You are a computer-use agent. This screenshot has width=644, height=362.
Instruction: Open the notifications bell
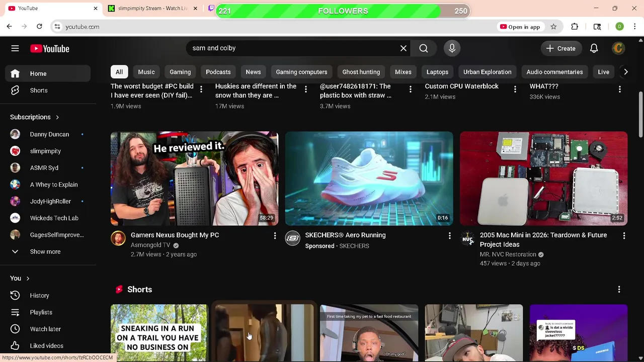point(594,48)
